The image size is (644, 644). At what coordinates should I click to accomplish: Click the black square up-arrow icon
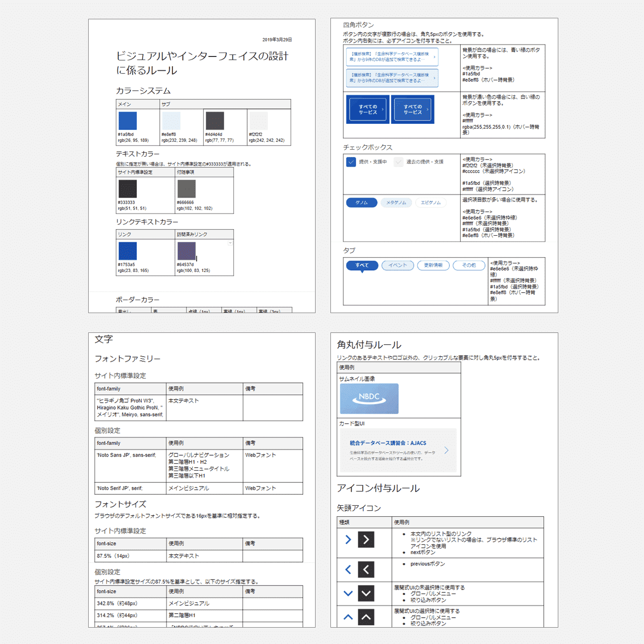coord(366,617)
